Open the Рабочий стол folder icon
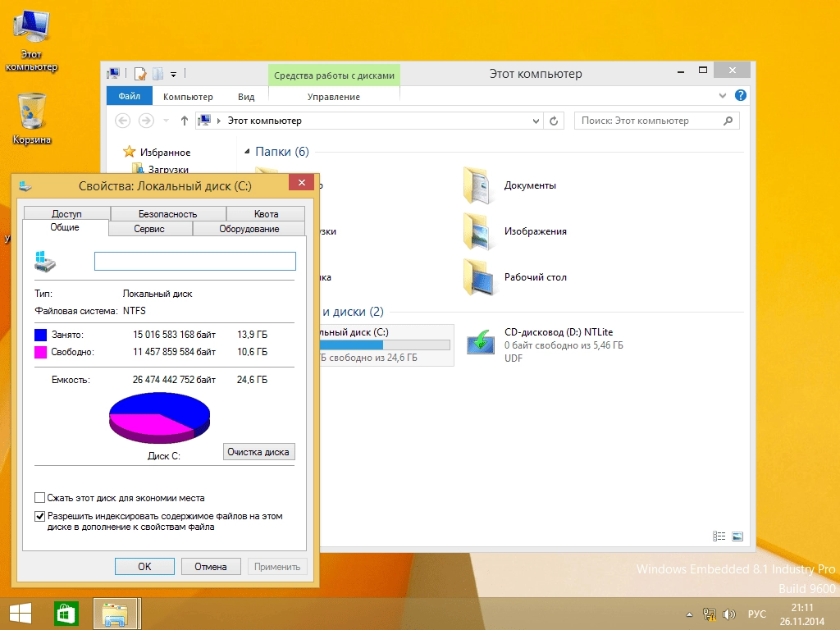 coord(479,277)
